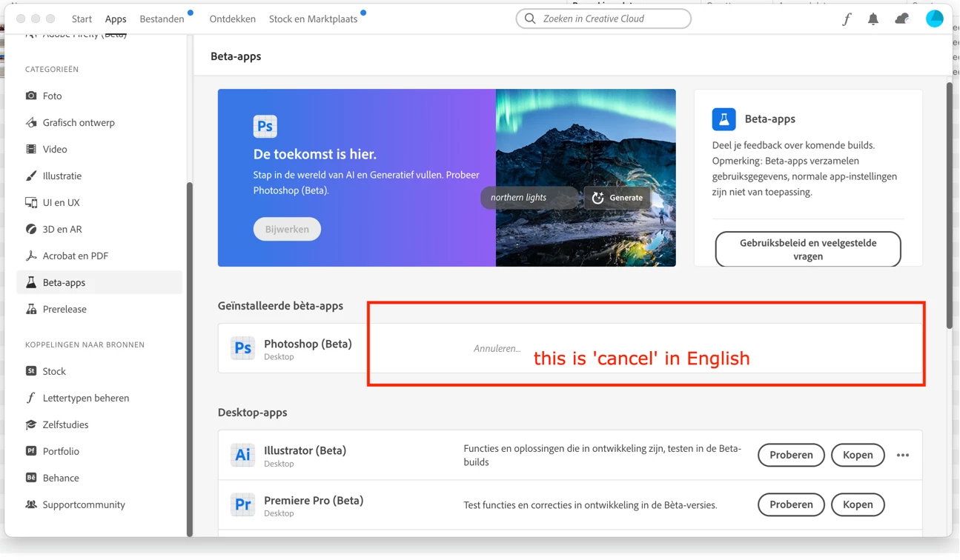Click the cloud sync status icon
The height and width of the screenshot is (560, 960).
click(901, 19)
